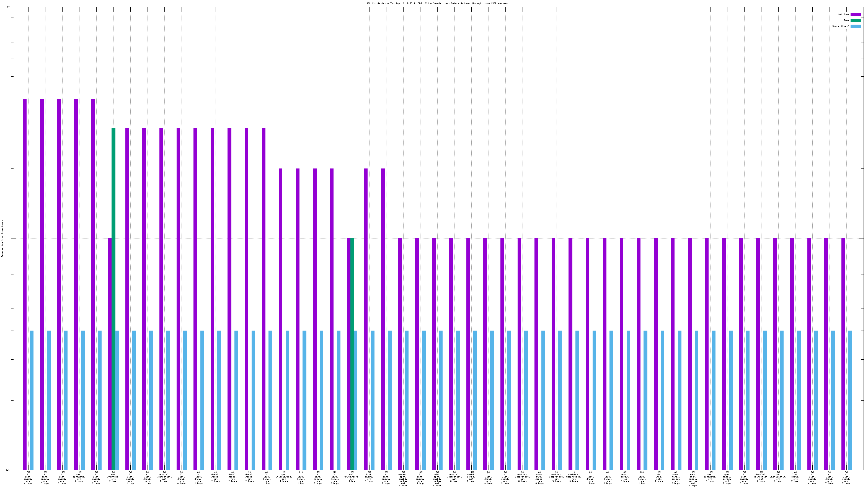This screenshot has width=868, height=488.
Task: Click the ubl.unsubscore.com 1 hop axis label
Action: 352,477
